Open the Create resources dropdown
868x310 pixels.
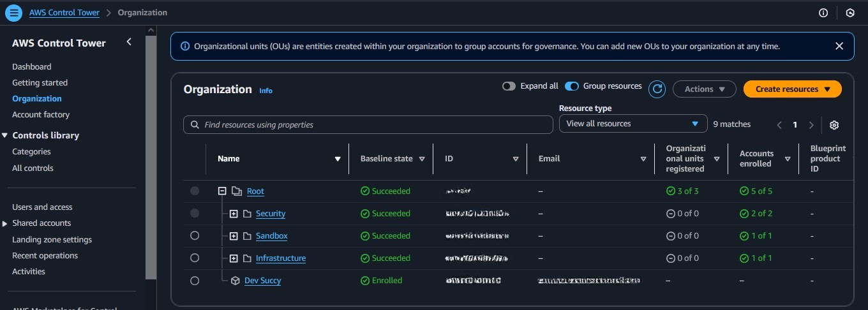pos(793,89)
